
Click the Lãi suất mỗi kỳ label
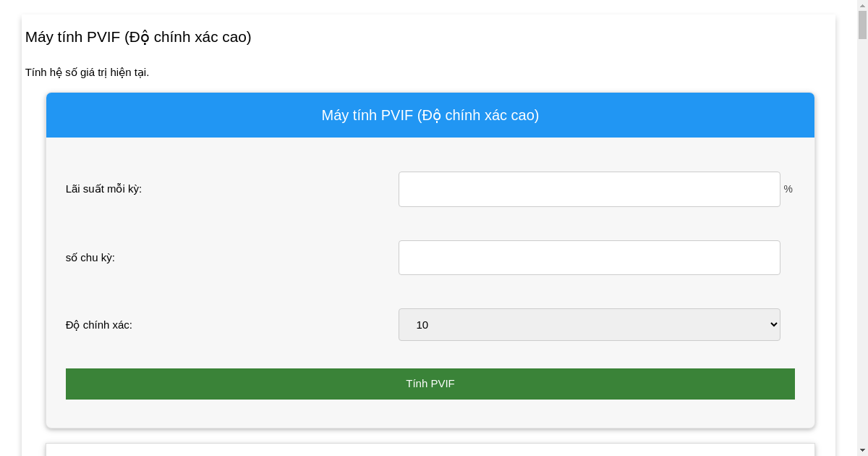click(103, 189)
